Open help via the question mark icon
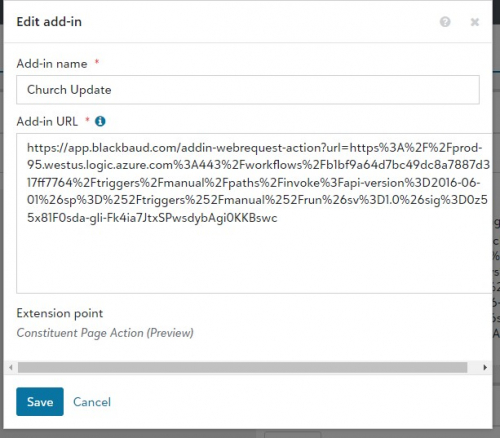Viewport: 500px width, 438px height. click(445, 22)
